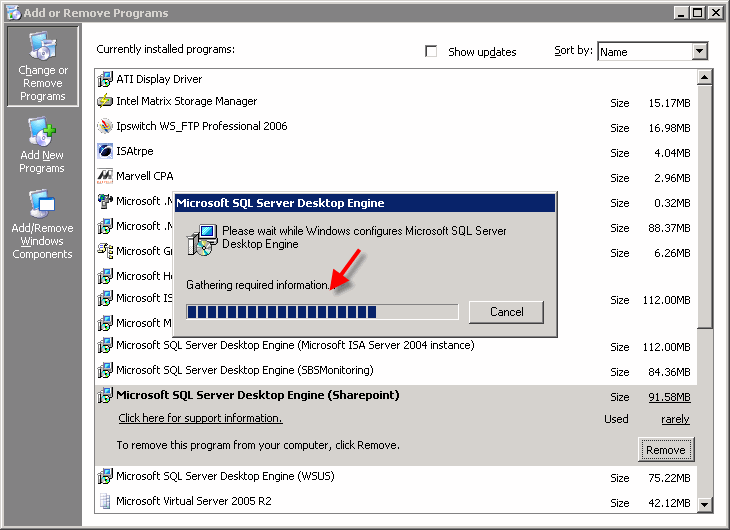This screenshot has height=530, width=730.
Task: Click icon of SQL Desktop Engine (WSUS)
Action: point(105,476)
